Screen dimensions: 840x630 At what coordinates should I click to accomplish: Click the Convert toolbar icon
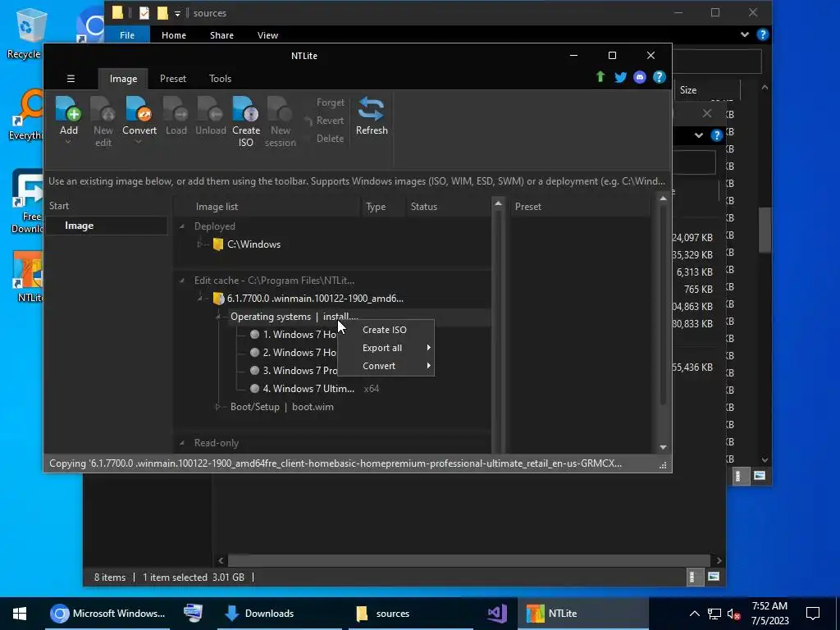pos(139,109)
